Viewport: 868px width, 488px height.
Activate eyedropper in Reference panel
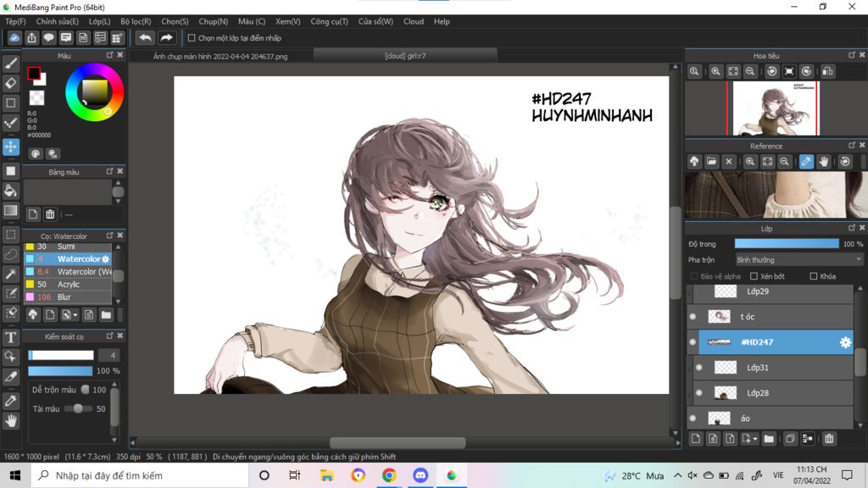[x=806, y=162]
